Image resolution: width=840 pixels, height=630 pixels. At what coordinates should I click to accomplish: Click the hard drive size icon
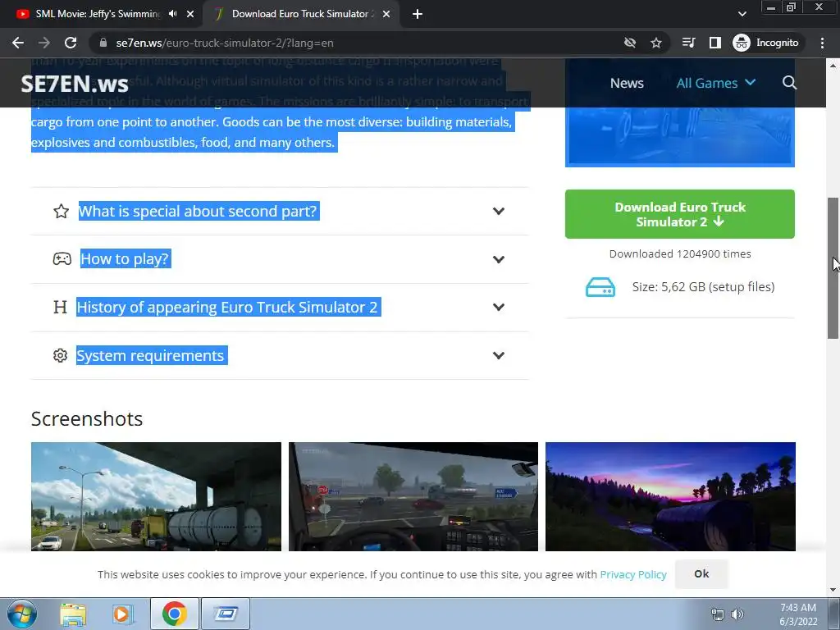coord(600,287)
